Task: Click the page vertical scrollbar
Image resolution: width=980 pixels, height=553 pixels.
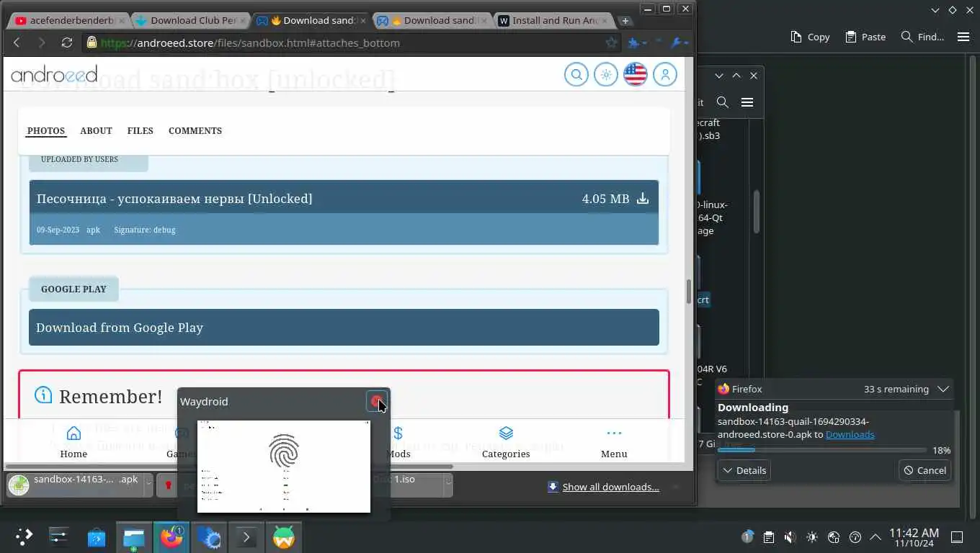Action: (689, 292)
